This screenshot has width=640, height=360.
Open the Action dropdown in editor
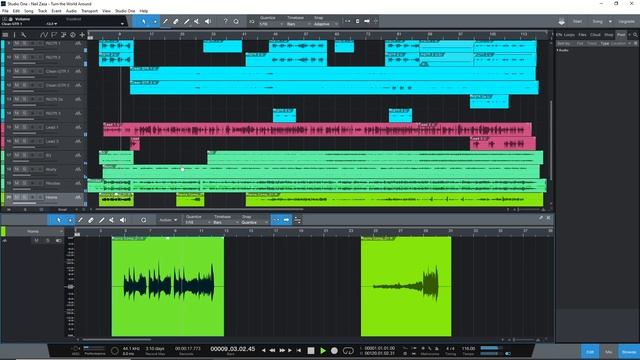coord(168,220)
